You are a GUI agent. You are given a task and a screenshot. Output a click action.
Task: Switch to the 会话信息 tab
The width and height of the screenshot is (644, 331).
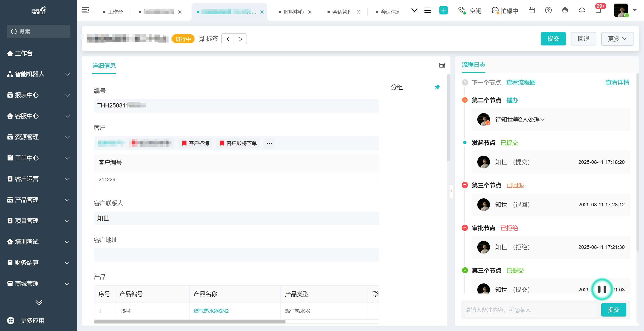pos(387,12)
